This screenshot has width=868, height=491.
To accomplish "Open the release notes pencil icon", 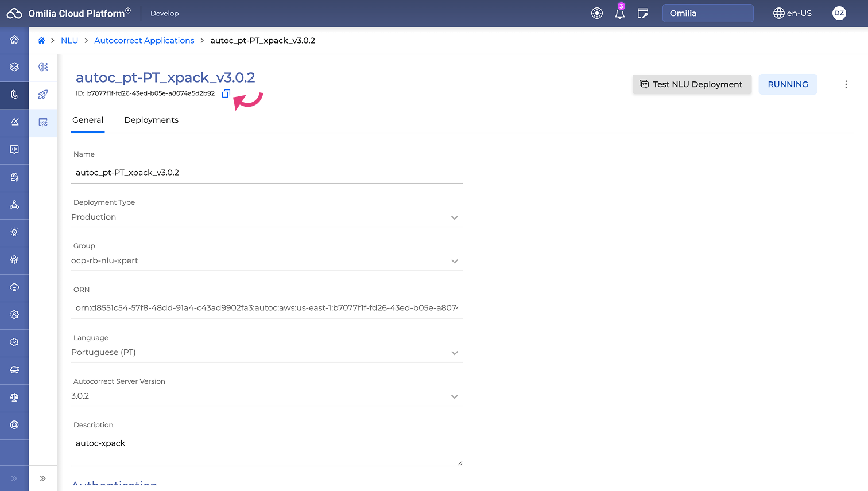I will coord(643,13).
